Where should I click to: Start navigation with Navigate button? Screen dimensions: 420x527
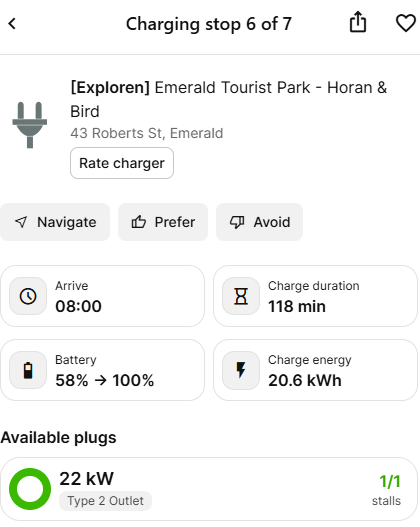point(55,222)
